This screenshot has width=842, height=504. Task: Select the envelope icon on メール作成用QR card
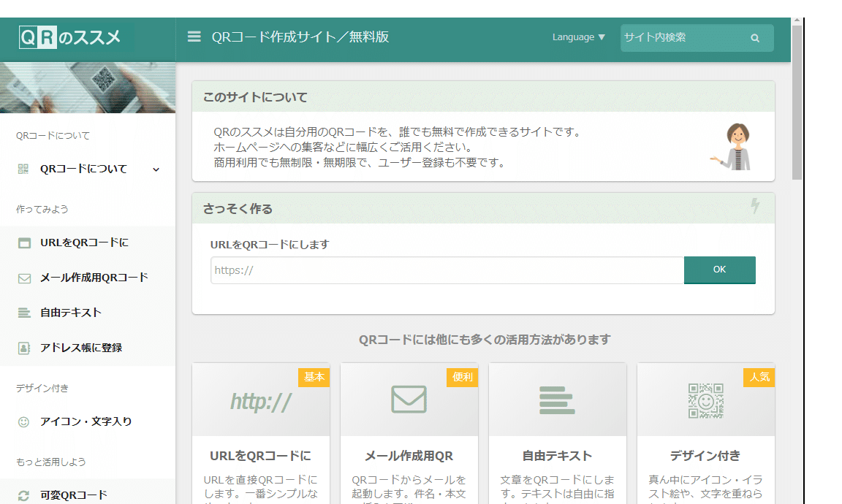click(409, 399)
